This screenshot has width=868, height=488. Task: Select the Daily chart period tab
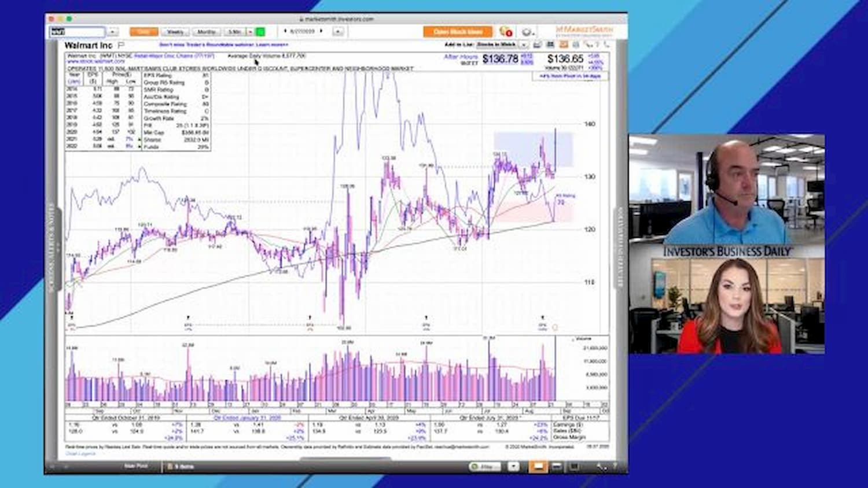[144, 32]
